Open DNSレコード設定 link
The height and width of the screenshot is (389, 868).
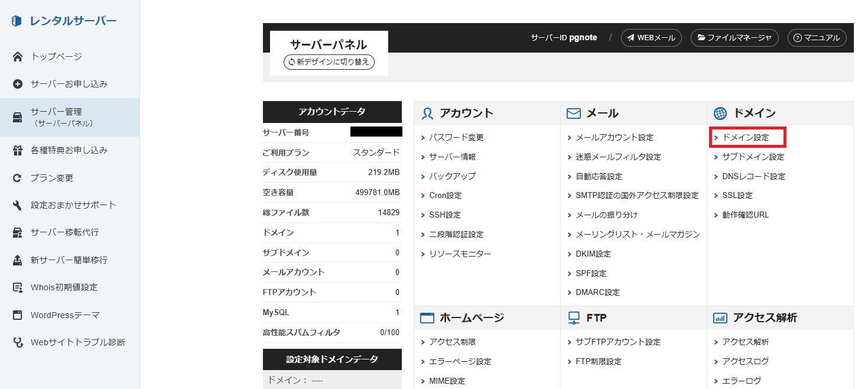754,176
